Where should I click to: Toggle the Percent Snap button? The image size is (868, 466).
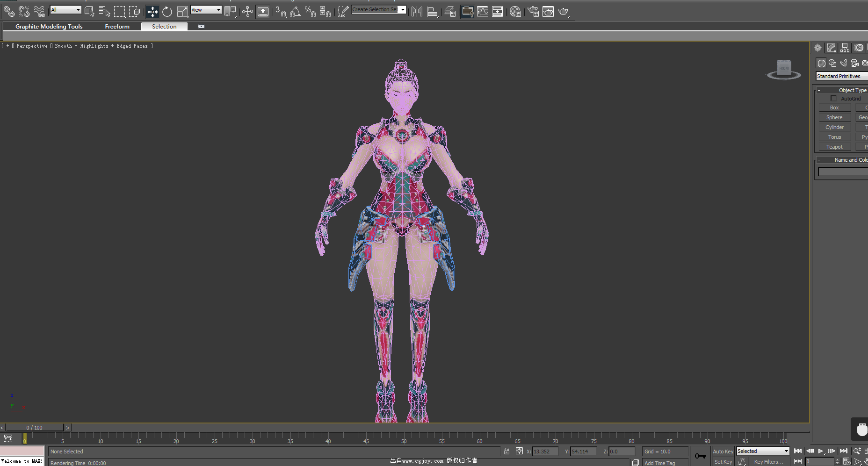point(310,12)
